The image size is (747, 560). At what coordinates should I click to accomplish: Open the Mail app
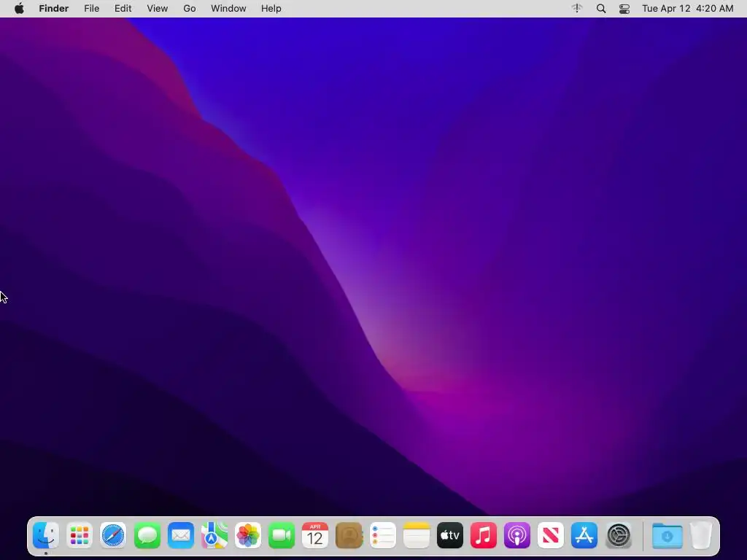pos(181,536)
